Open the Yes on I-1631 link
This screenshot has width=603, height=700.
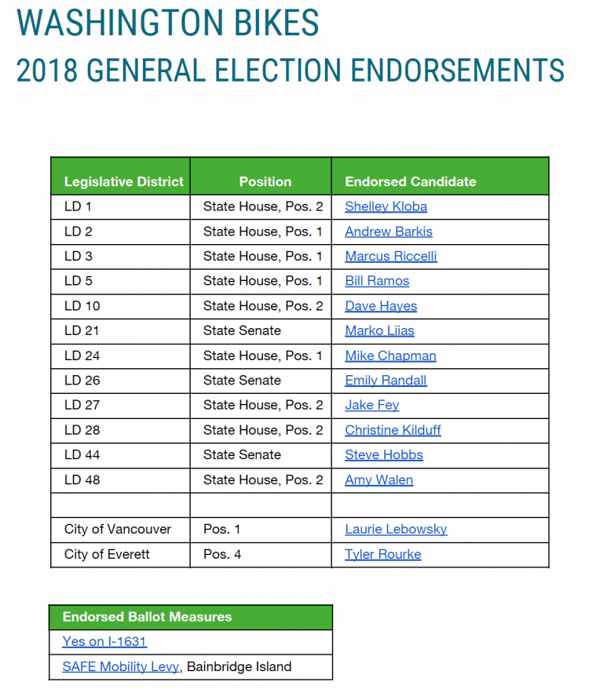(x=104, y=641)
